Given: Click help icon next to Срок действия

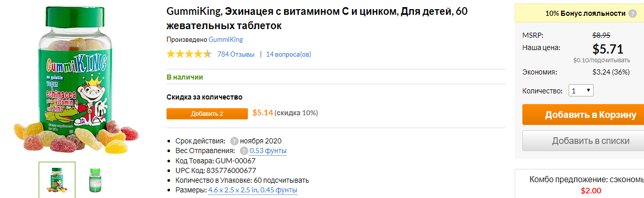Looking at the screenshot, I should pyautogui.click(x=234, y=141).
